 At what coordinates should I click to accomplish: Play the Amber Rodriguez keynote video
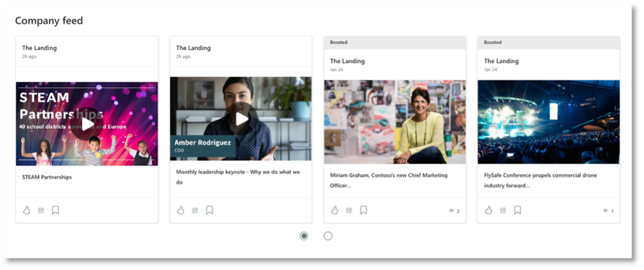241,119
